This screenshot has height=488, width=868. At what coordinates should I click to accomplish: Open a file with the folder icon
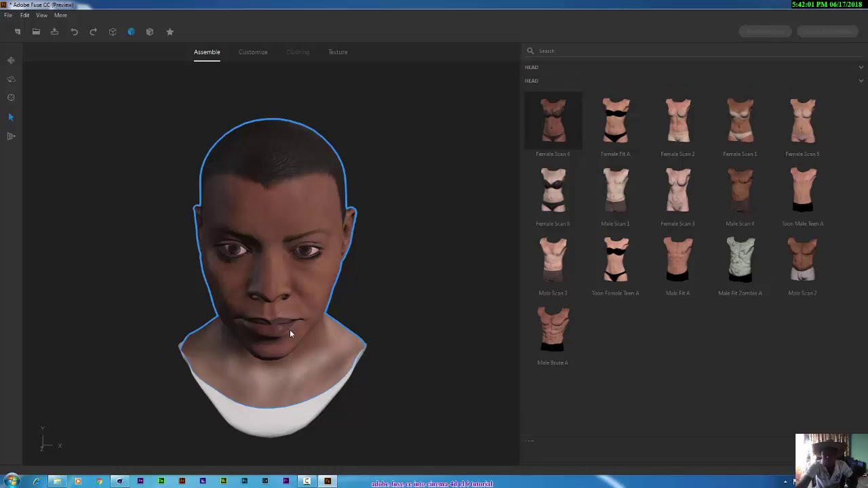click(x=36, y=32)
